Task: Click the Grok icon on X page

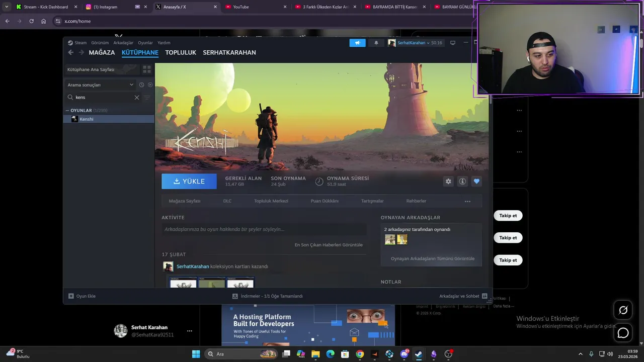Action: (x=623, y=310)
